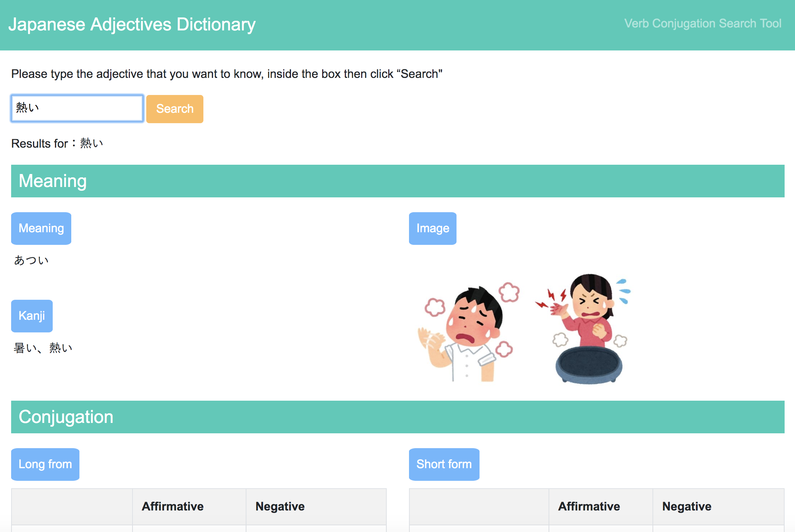Click the Japanese Adjectives Dictionary title

point(132,24)
